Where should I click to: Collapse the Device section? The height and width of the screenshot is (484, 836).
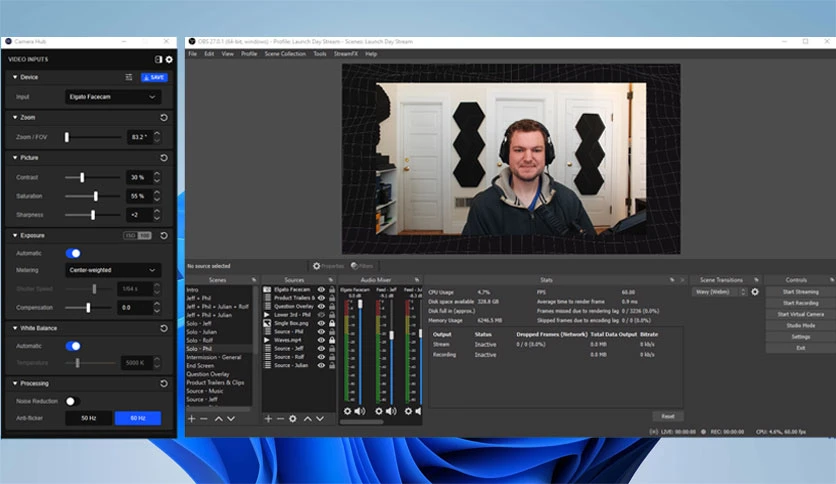pos(15,77)
